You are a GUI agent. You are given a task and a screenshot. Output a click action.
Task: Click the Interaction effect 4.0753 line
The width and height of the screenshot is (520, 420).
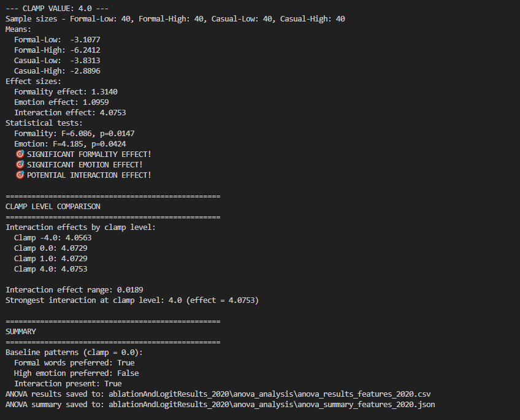[70, 112]
